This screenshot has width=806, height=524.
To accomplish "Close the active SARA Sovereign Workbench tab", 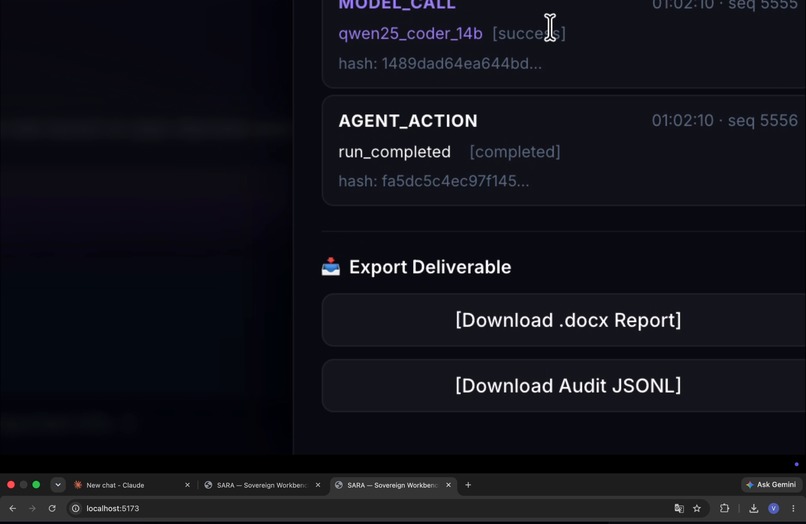I will (448, 485).
